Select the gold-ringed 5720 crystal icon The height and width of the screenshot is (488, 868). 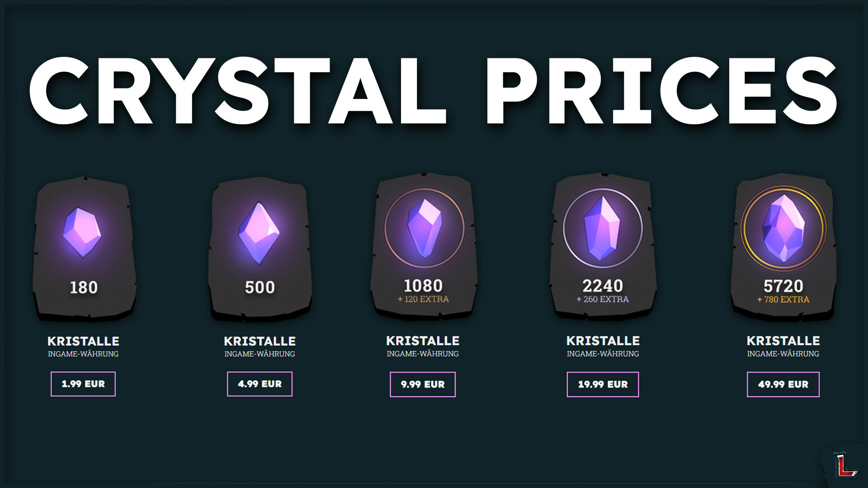783,228
